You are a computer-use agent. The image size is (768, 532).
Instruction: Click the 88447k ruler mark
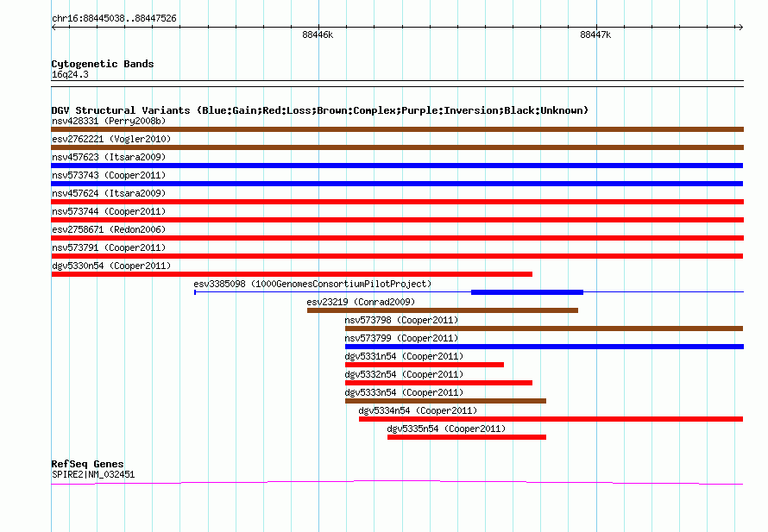pos(595,34)
